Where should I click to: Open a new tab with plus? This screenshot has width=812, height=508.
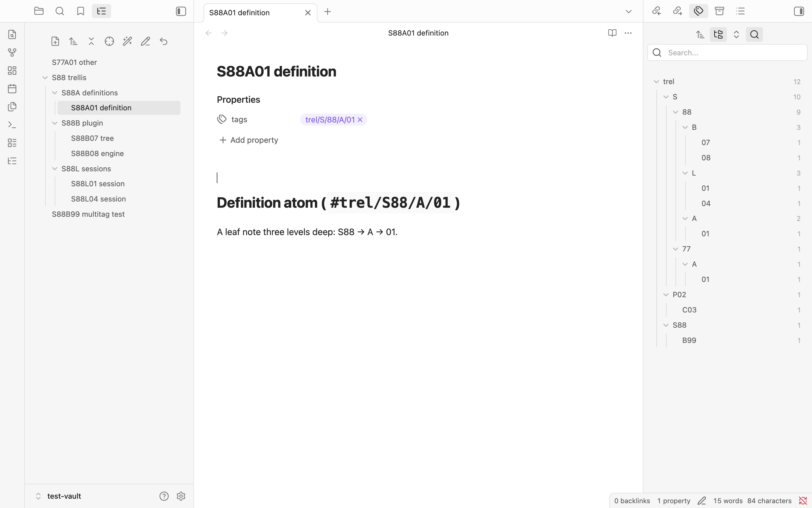tap(328, 12)
